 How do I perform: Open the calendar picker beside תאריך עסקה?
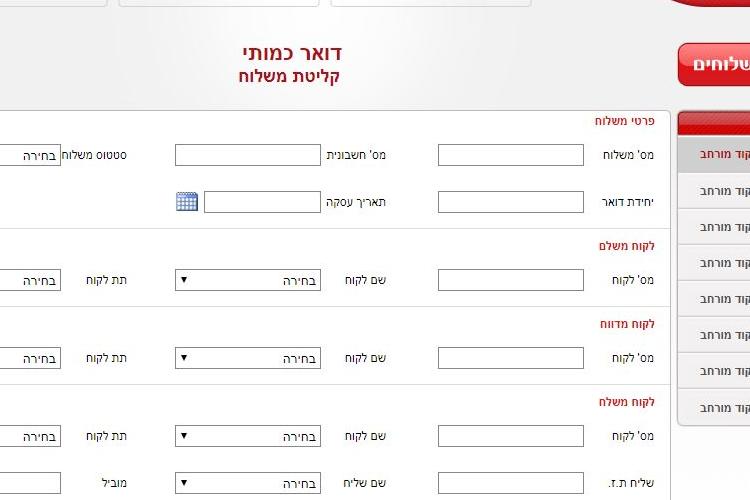tap(187, 201)
